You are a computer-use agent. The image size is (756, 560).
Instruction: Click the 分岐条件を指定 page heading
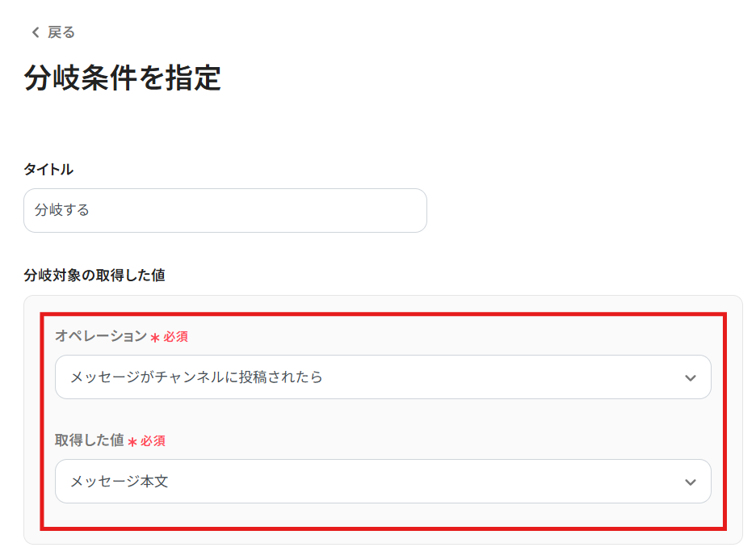122,79
